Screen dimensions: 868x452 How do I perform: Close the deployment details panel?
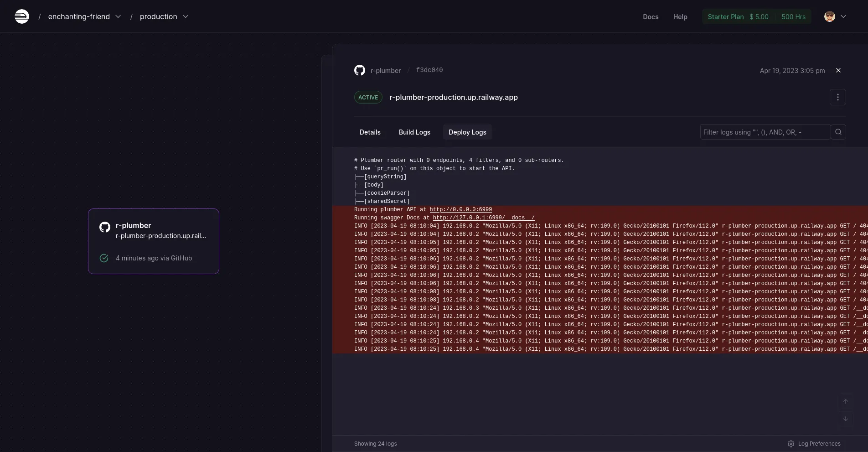pos(838,70)
